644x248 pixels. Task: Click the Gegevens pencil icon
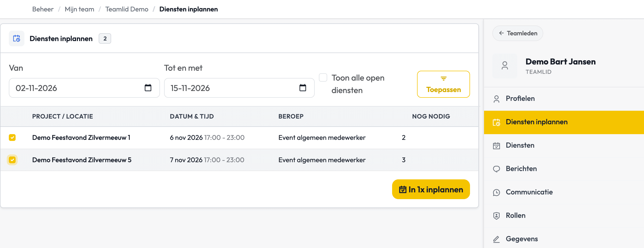[497, 239]
